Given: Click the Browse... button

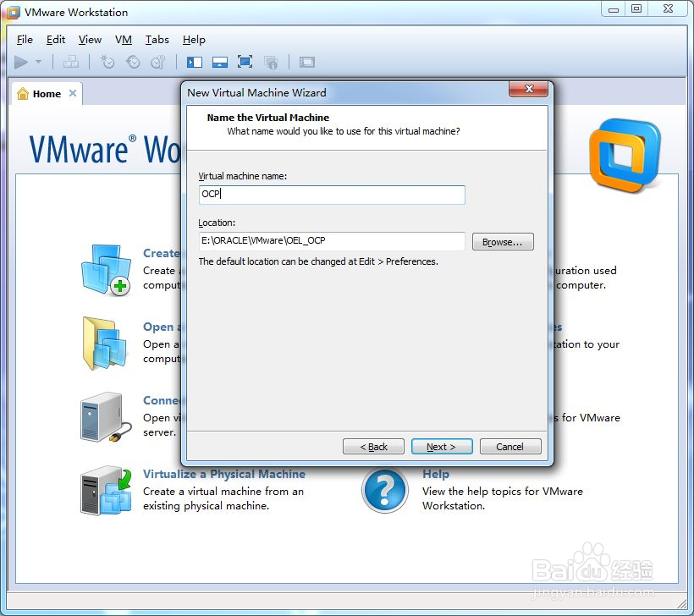Looking at the screenshot, I should point(503,242).
